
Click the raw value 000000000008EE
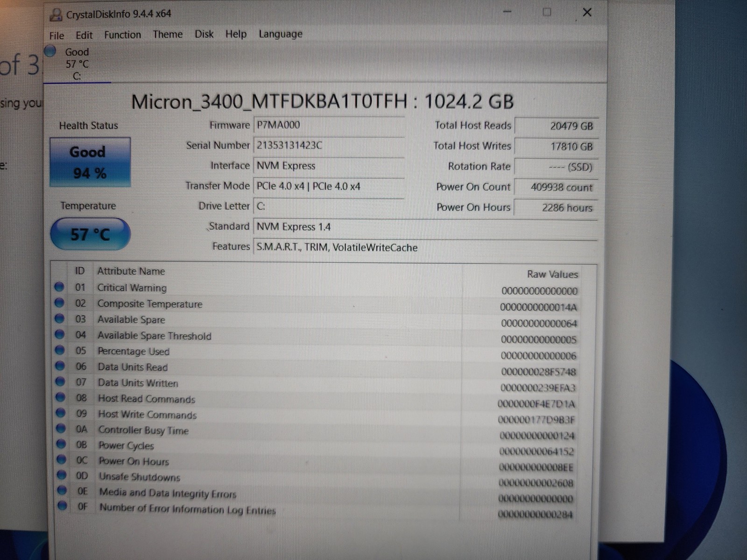536,467
